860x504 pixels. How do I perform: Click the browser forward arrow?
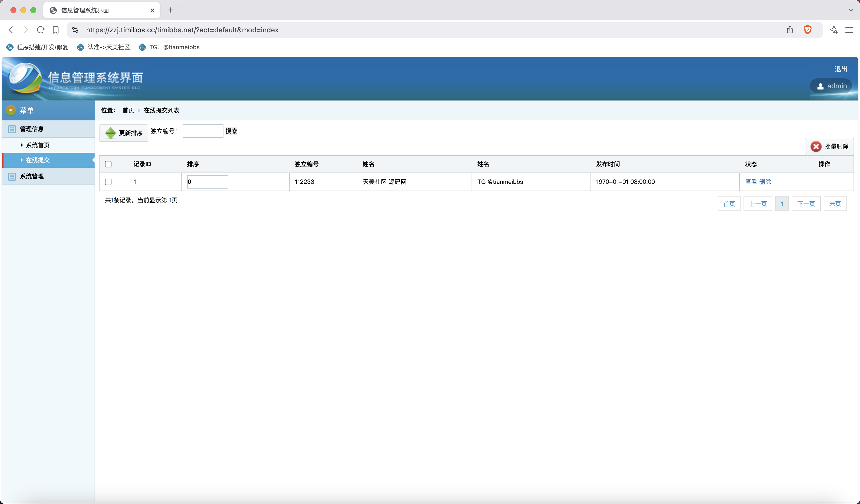(x=26, y=30)
